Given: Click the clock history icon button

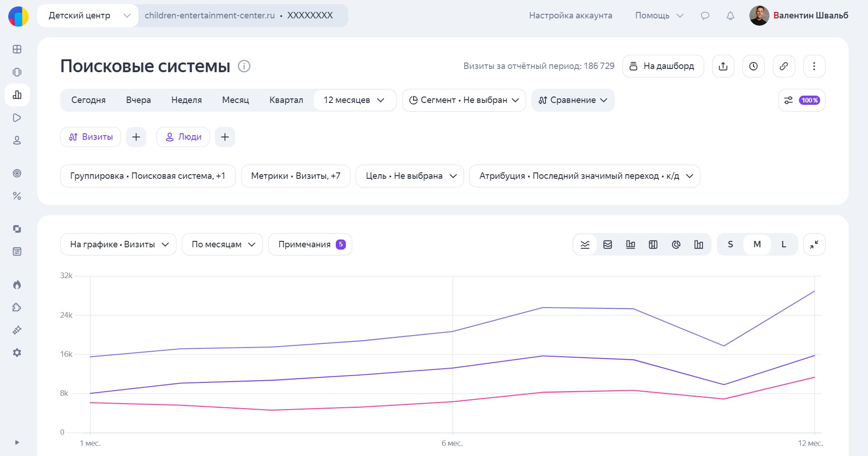Looking at the screenshot, I should click(753, 66).
